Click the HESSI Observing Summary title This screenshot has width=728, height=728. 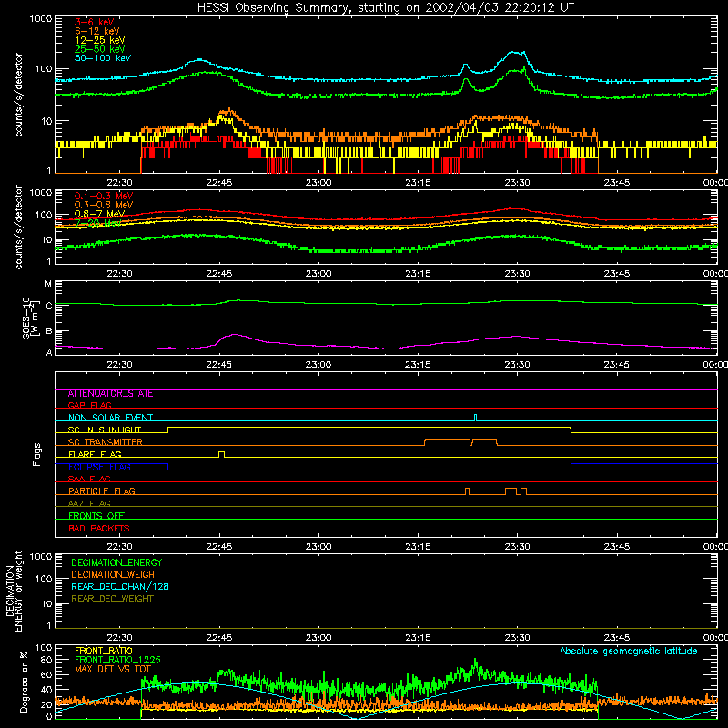point(385,8)
